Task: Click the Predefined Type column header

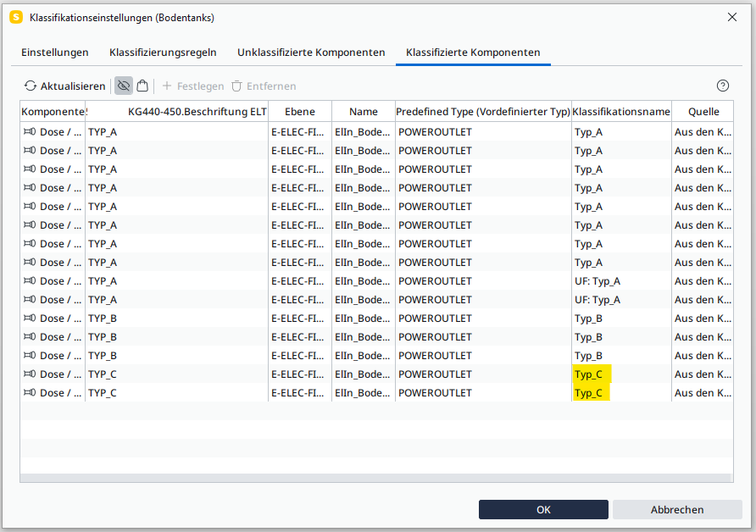Action: click(x=483, y=112)
